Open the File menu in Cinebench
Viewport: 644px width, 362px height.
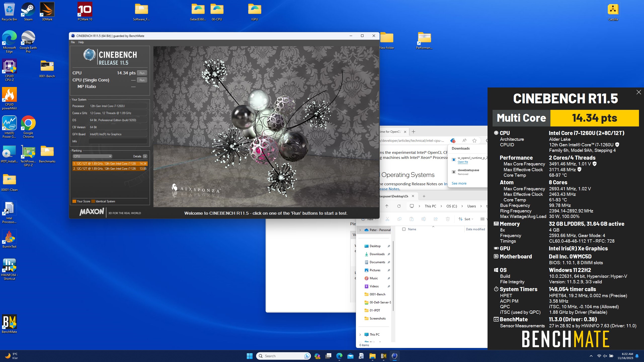pos(73,42)
